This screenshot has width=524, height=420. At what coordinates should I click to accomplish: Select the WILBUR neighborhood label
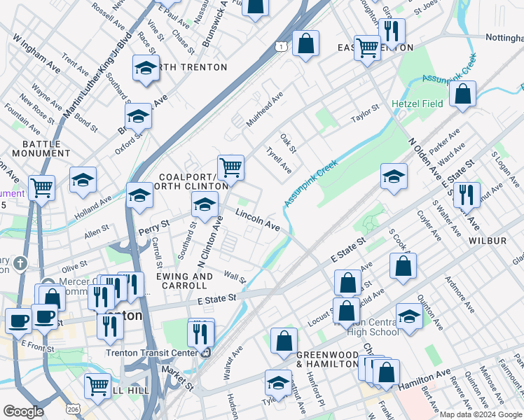click(x=488, y=241)
